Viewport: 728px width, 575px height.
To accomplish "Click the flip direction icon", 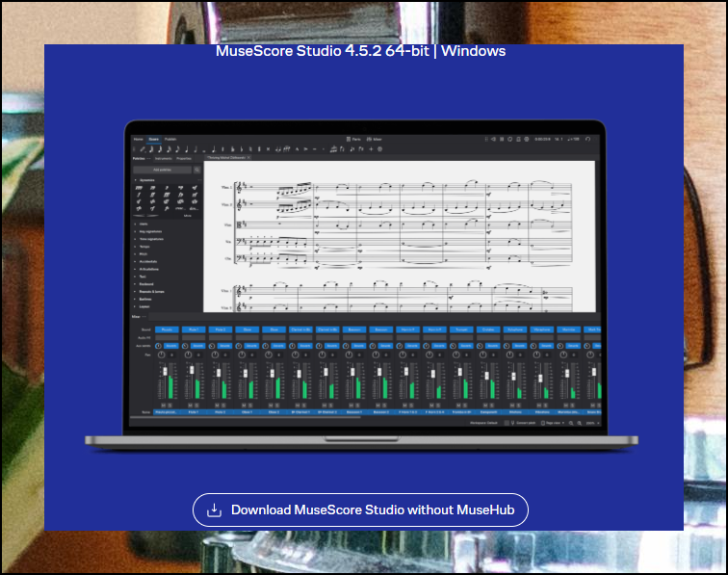I will click(x=342, y=149).
